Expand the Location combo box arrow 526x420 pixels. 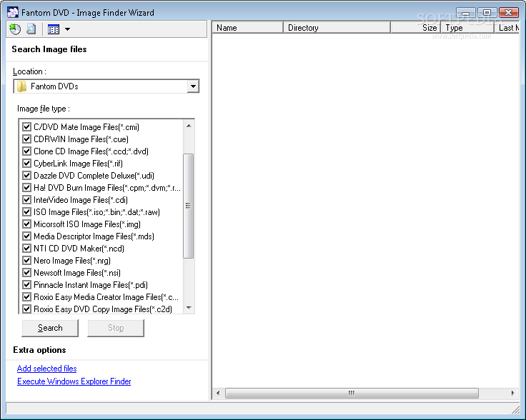[193, 86]
